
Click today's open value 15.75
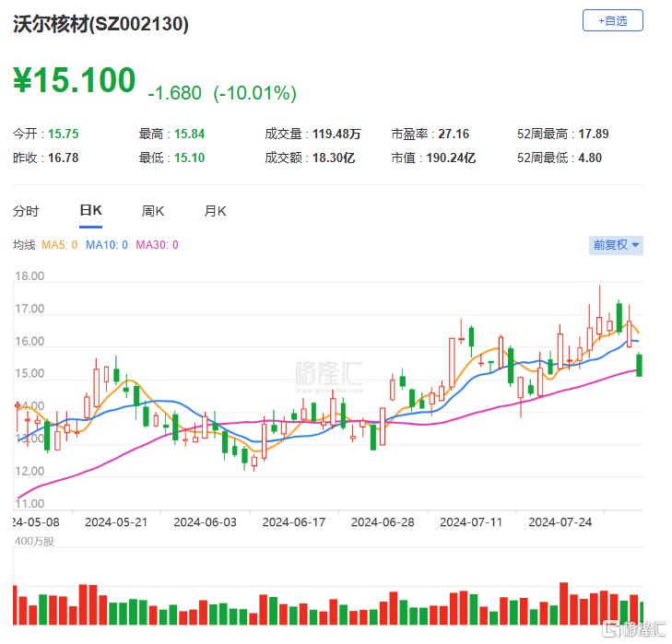click(64, 134)
